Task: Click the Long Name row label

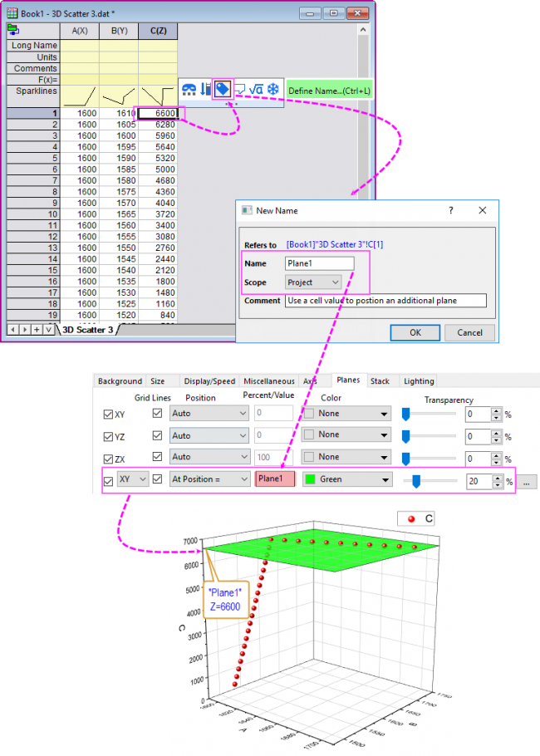Action: click(33, 46)
